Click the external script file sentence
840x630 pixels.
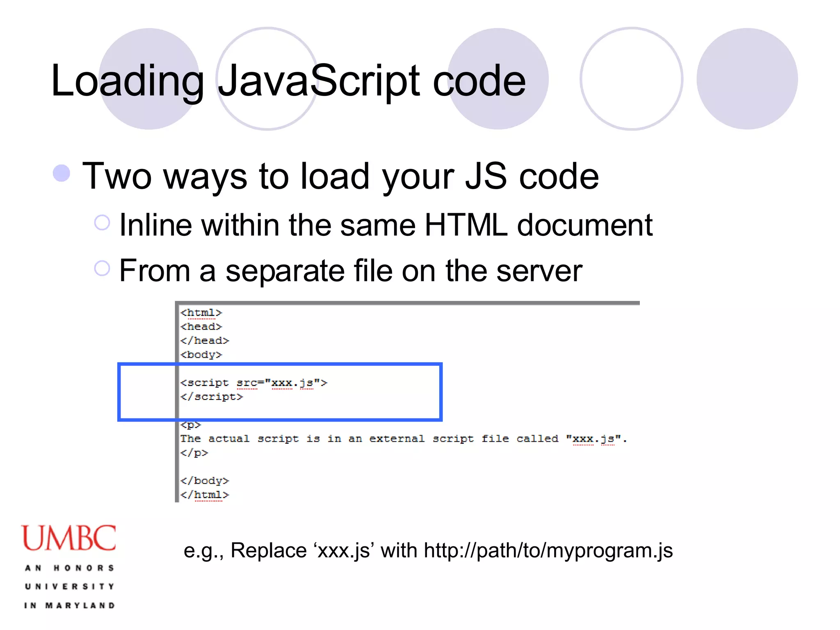tap(403, 438)
